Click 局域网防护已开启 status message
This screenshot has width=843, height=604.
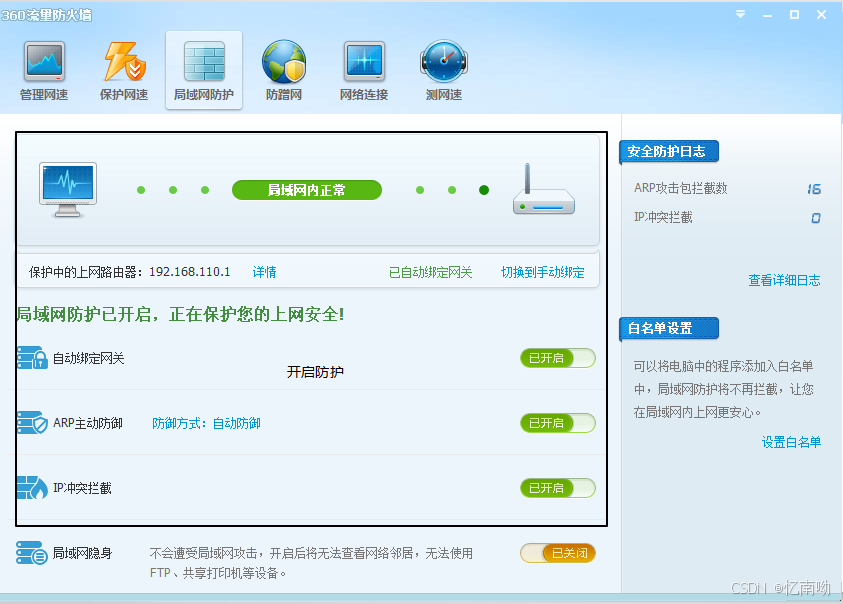[181, 314]
